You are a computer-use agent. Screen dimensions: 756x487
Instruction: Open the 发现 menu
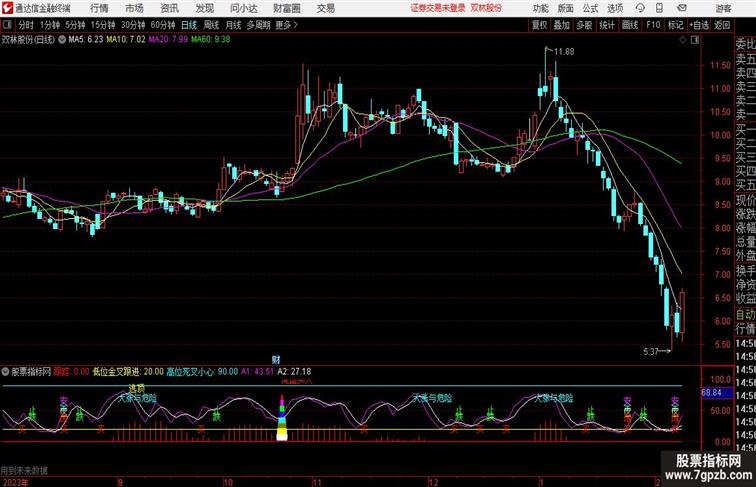point(204,8)
